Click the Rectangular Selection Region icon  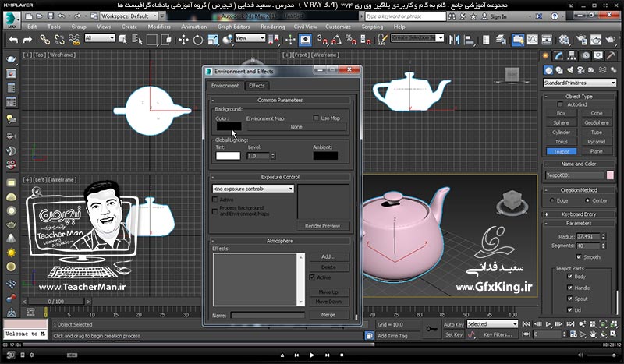click(x=151, y=40)
